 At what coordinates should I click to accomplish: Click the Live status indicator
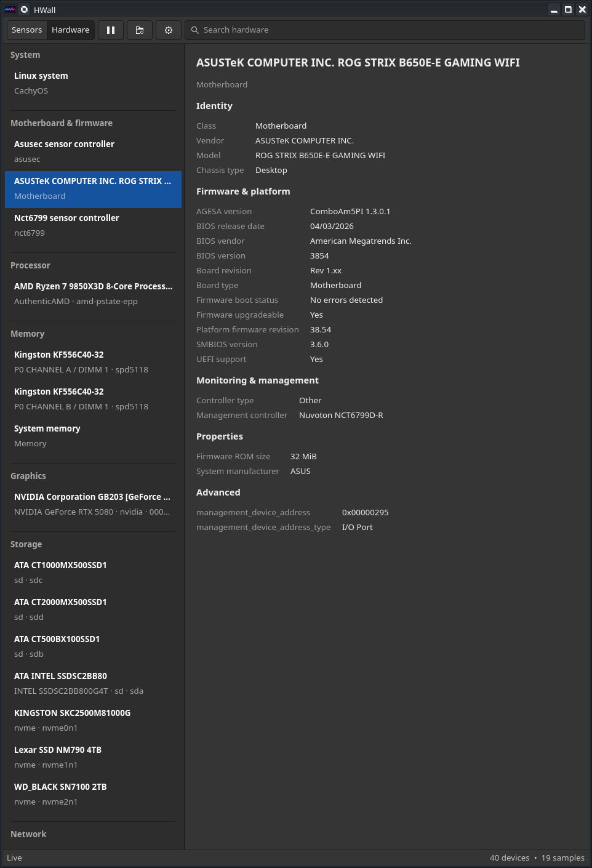[14, 858]
